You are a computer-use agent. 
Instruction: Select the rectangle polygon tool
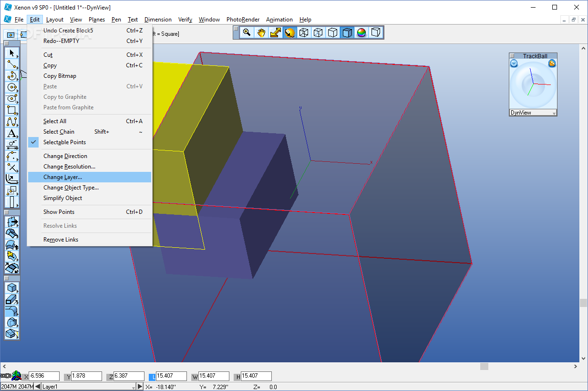[11, 110]
